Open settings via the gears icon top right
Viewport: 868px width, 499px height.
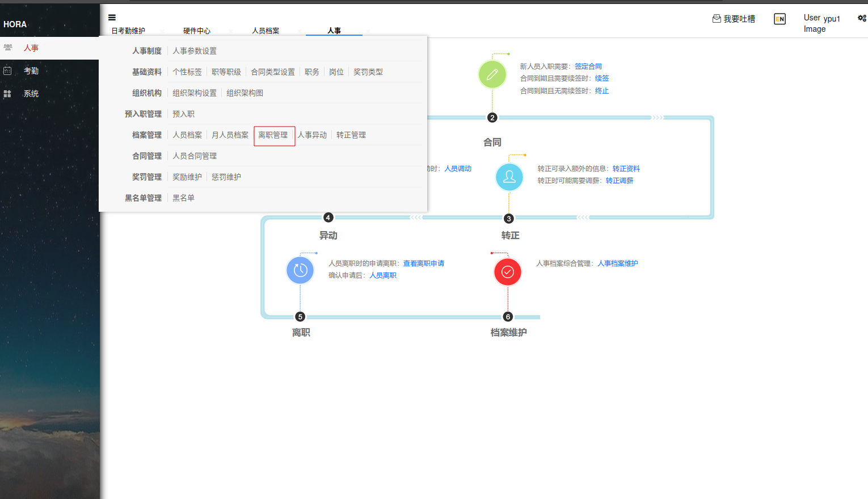click(x=862, y=18)
